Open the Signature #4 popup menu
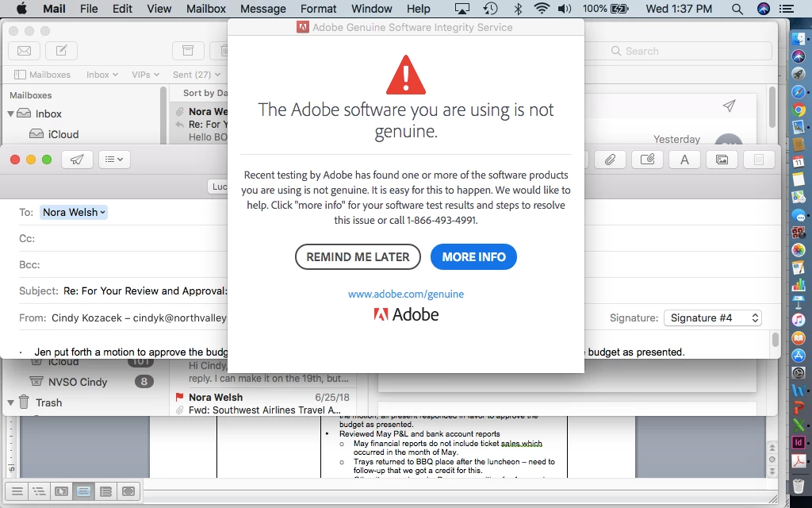The image size is (812, 508). tap(713, 317)
